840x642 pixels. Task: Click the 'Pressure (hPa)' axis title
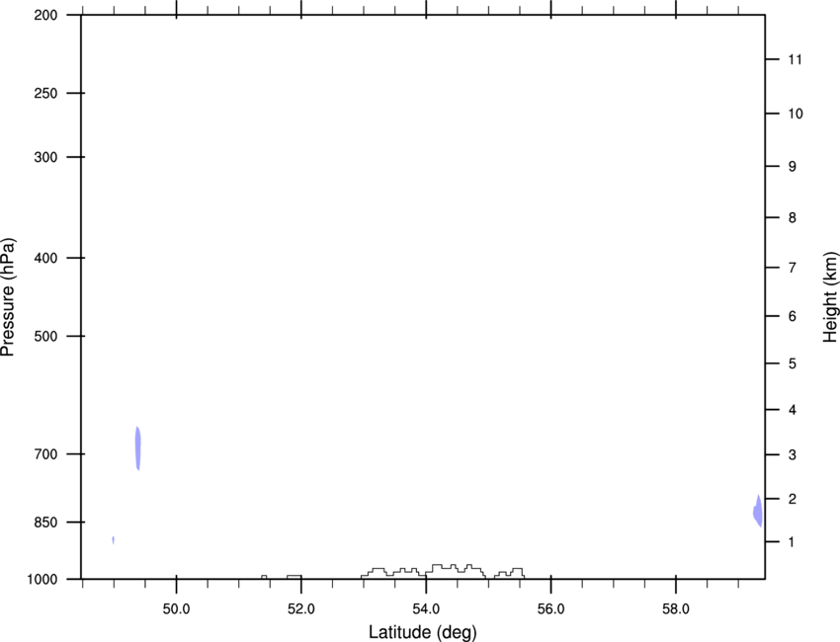point(8,297)
